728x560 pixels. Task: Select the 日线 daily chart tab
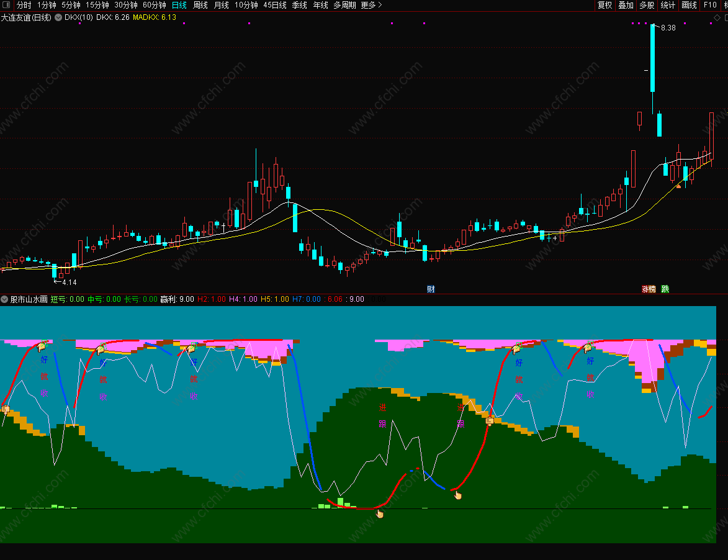tap(179, 5)
